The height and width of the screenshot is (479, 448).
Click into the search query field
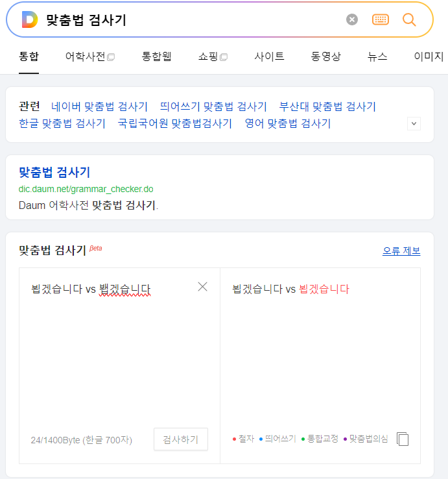193,20
